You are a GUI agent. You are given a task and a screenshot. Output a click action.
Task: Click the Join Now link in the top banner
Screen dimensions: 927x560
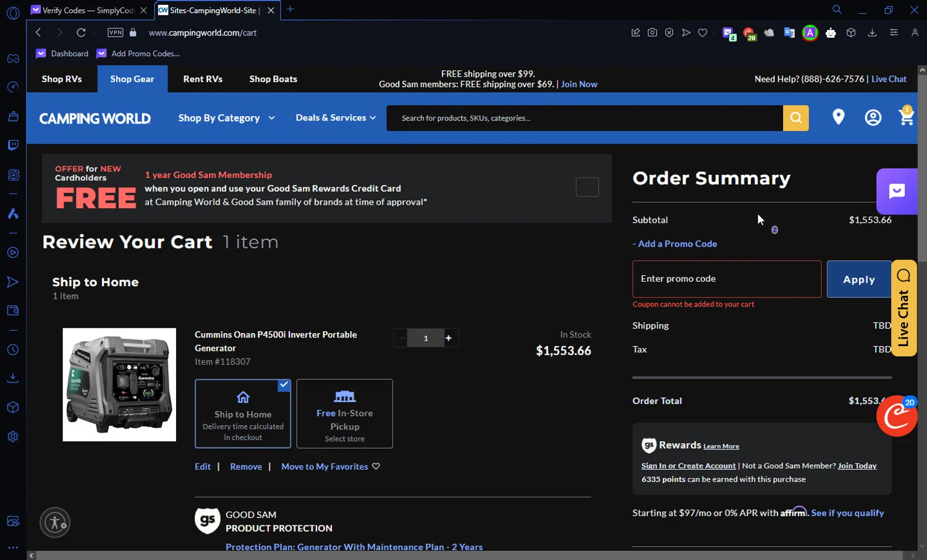pyautogui.click(x=579, y=85)
